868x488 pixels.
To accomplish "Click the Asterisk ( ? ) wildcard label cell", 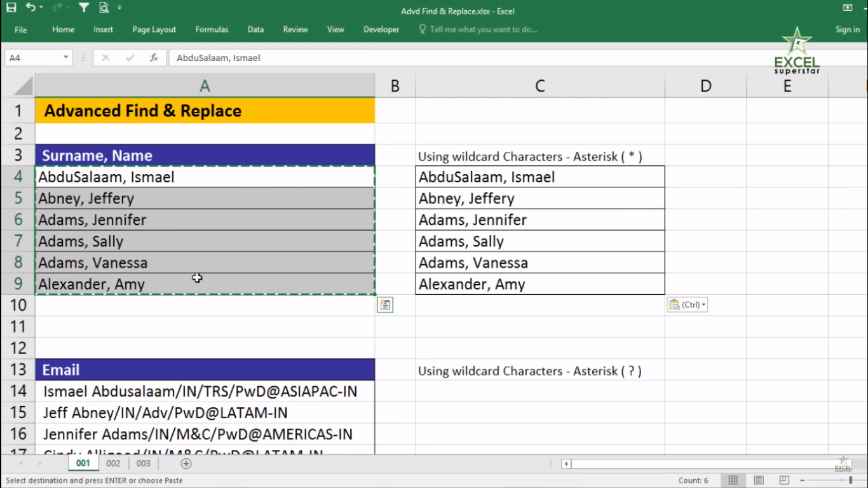I will [540, 370].
